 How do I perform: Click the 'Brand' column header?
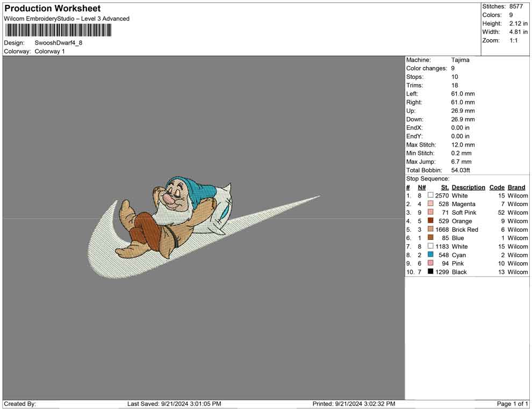[516, 187]
